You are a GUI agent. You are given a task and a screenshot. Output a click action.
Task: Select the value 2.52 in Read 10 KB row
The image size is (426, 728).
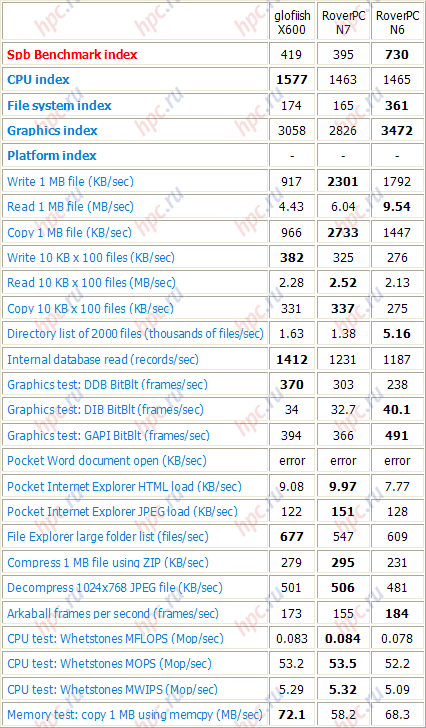coord(343,283)
